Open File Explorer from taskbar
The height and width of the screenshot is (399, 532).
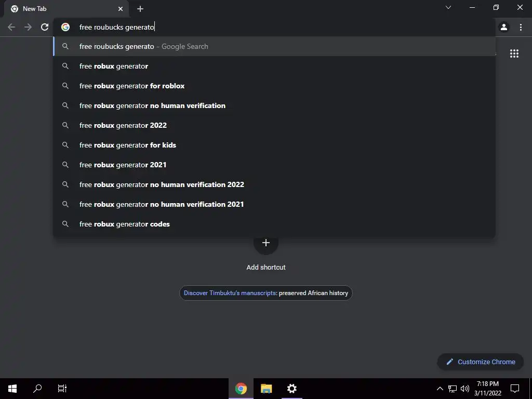267,389
